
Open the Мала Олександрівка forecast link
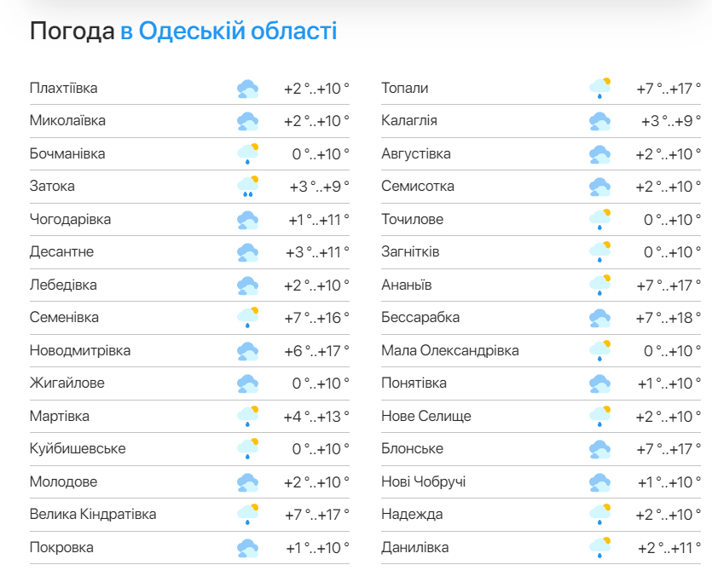[x=449, y=350]
